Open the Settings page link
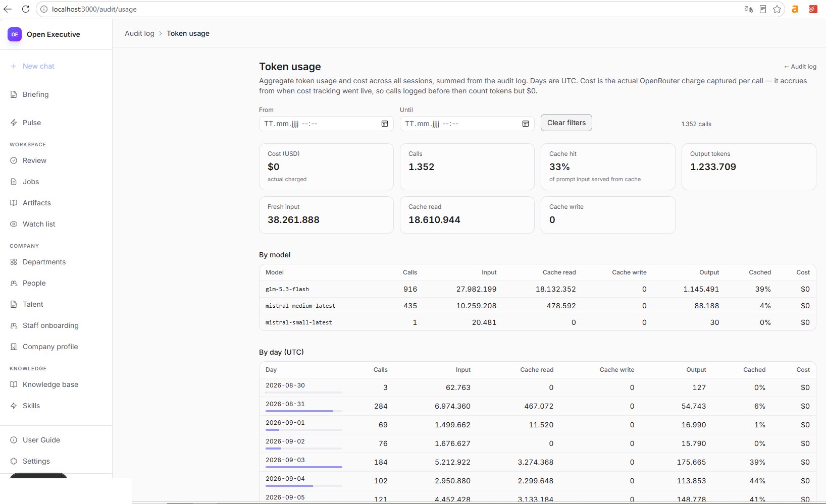826x504 pixels. point(36,461)
